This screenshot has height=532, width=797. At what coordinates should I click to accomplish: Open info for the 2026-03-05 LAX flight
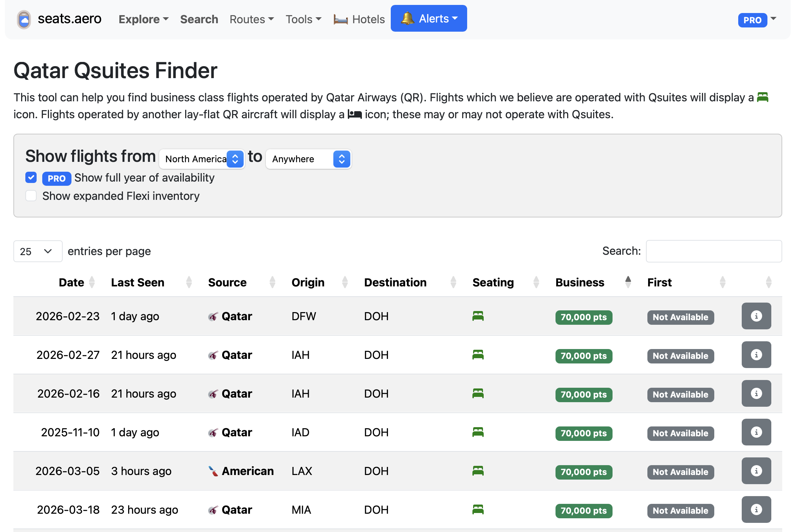[756, 471]
